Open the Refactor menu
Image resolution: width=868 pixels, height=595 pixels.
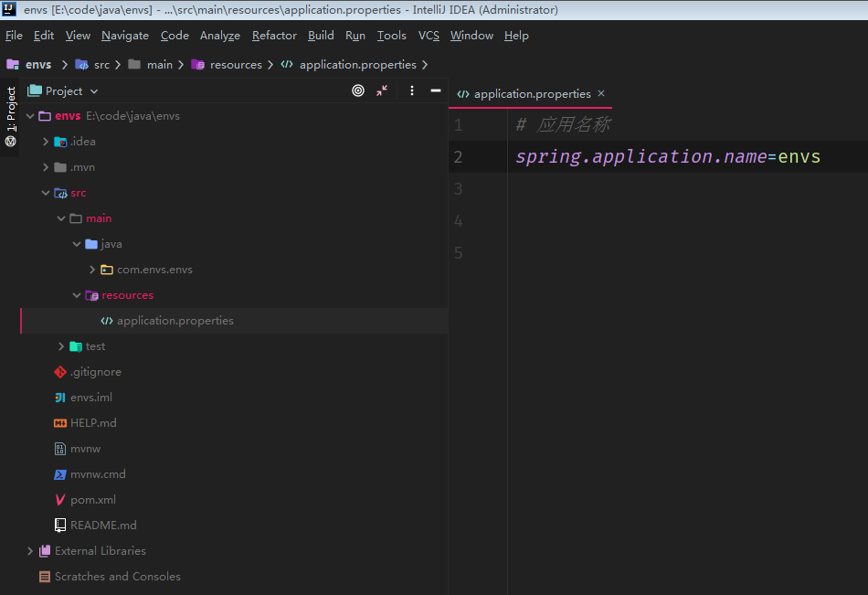274,36
